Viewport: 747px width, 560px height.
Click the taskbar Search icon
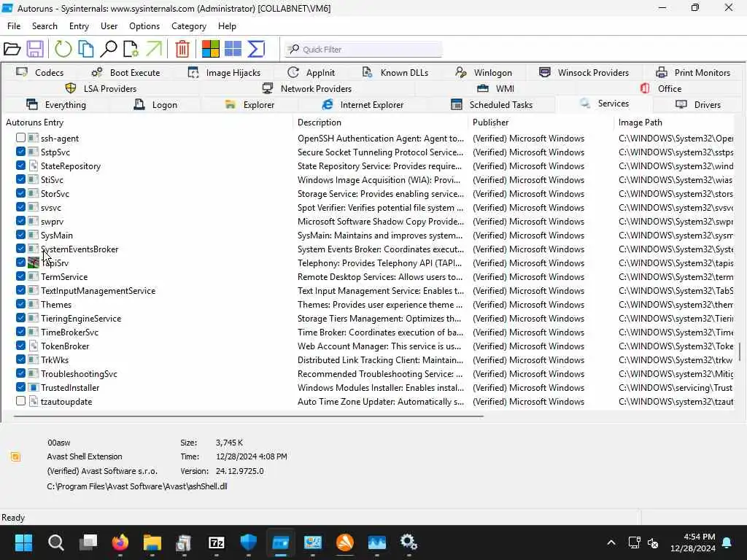point(55,542)
